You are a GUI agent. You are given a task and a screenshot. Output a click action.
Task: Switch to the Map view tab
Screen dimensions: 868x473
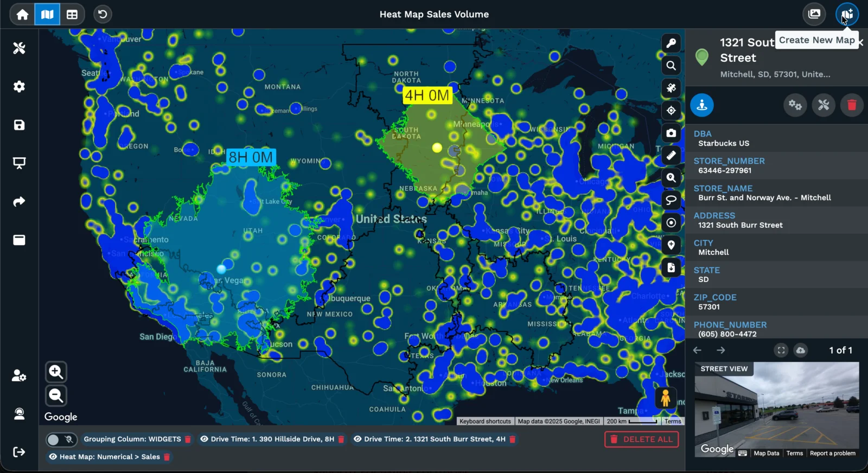click(x=47, y=15)
